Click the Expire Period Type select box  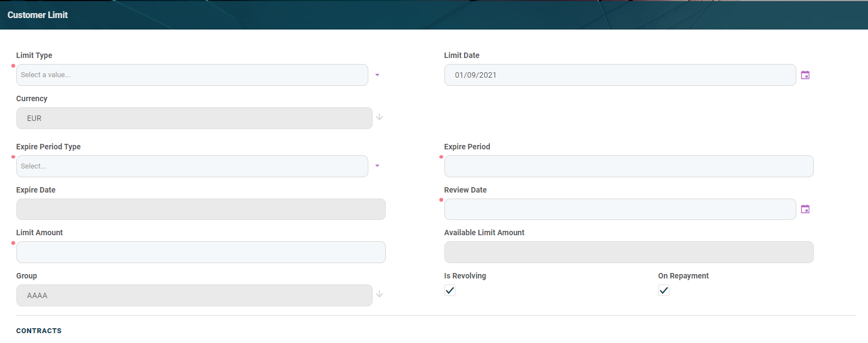tap(192, 166)
